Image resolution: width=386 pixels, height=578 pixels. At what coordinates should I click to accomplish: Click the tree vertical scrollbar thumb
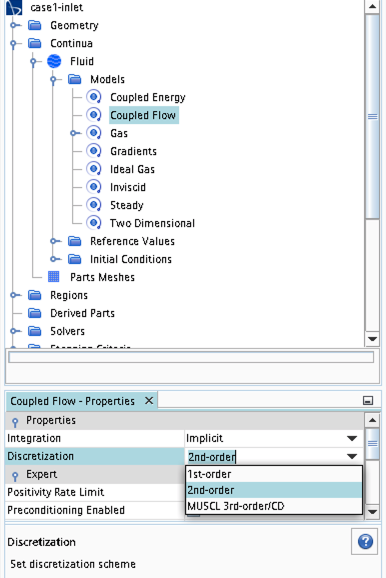point(372,116)
